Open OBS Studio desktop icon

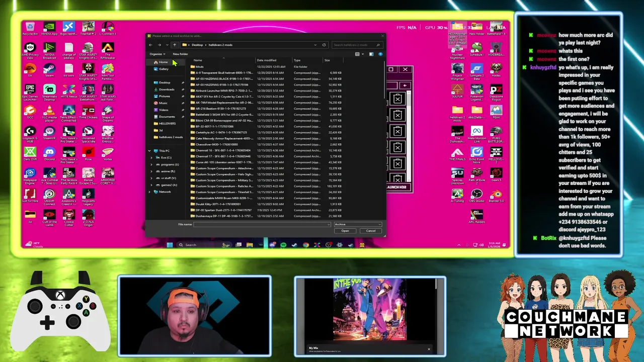(x=476, y=196)
